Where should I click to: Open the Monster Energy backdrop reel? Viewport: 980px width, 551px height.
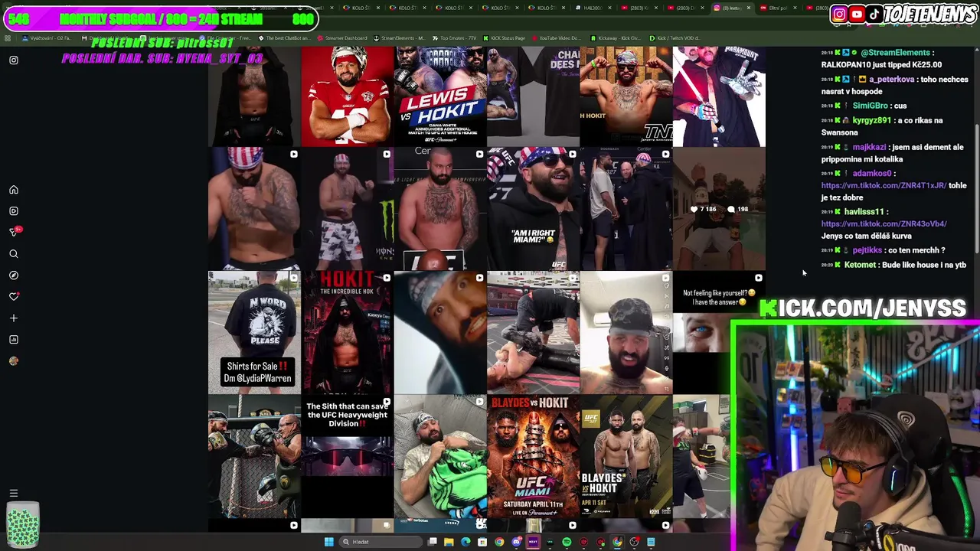(348, 209)
